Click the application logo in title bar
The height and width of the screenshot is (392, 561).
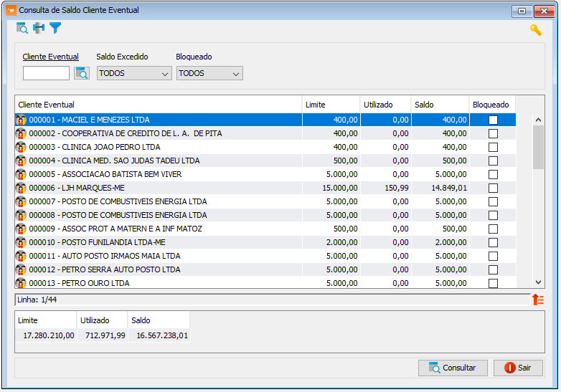[x=11, y=10]
